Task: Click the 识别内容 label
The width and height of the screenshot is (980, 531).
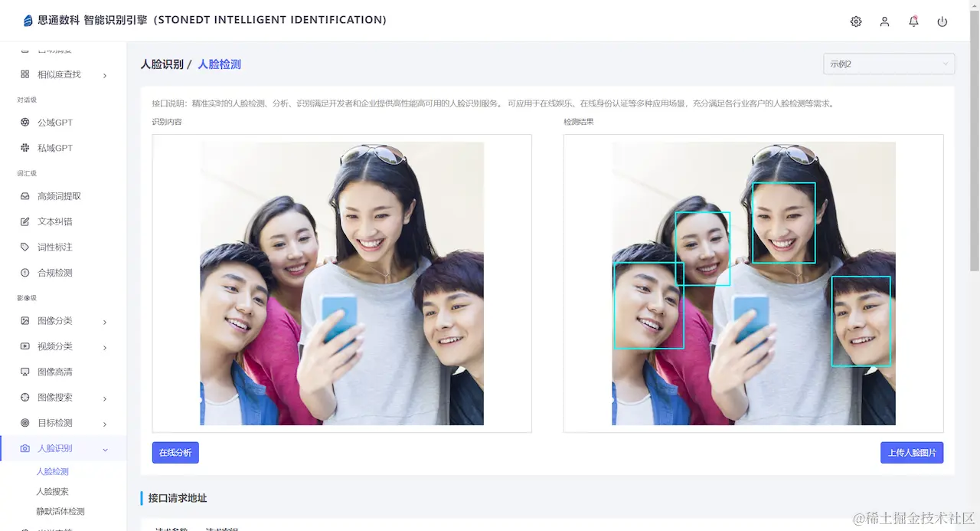Action: coord(167,122)
